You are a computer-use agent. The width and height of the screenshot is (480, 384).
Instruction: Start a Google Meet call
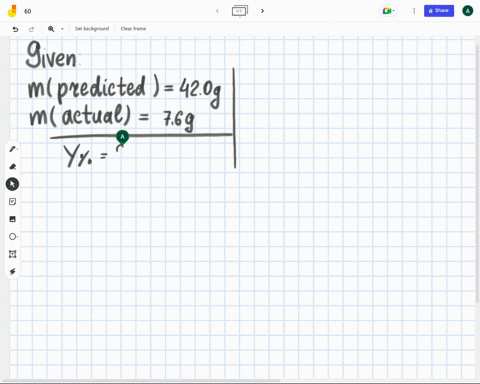[x=388, y=11]
